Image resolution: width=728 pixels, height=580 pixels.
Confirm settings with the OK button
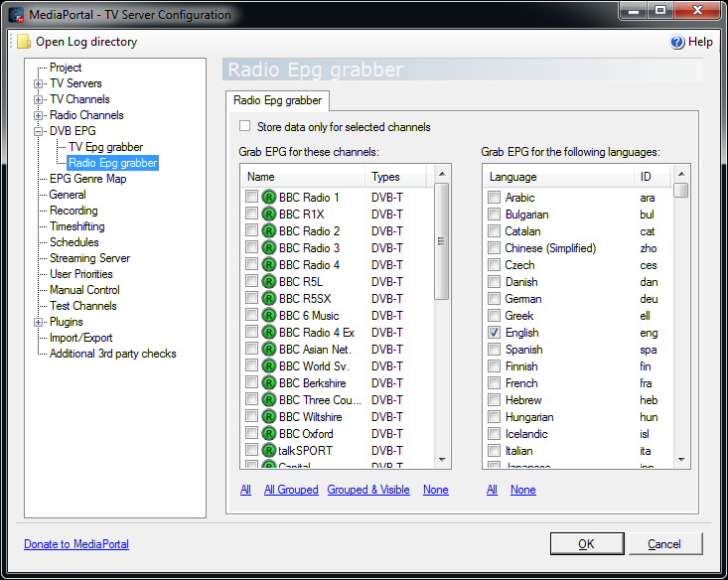(x=587, y=544)
